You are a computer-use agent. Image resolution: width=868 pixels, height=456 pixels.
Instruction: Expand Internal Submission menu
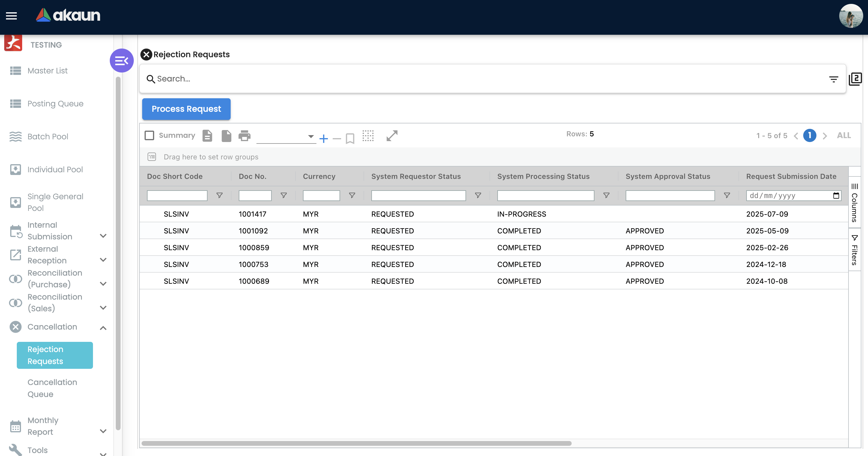coord(103,236)
